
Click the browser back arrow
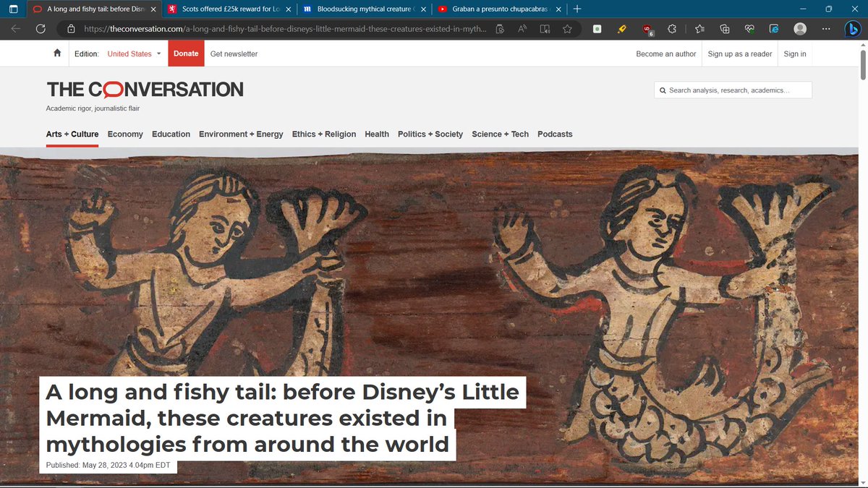pos(16,29)
